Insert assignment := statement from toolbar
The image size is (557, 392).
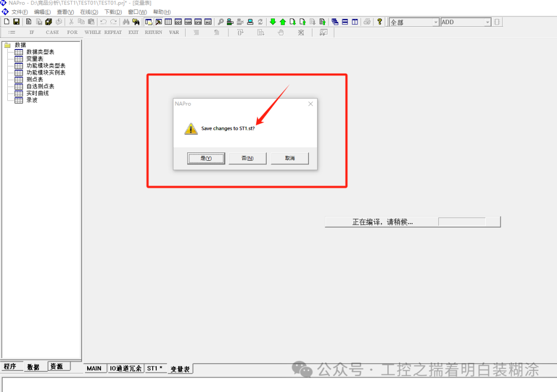point(12,32)
